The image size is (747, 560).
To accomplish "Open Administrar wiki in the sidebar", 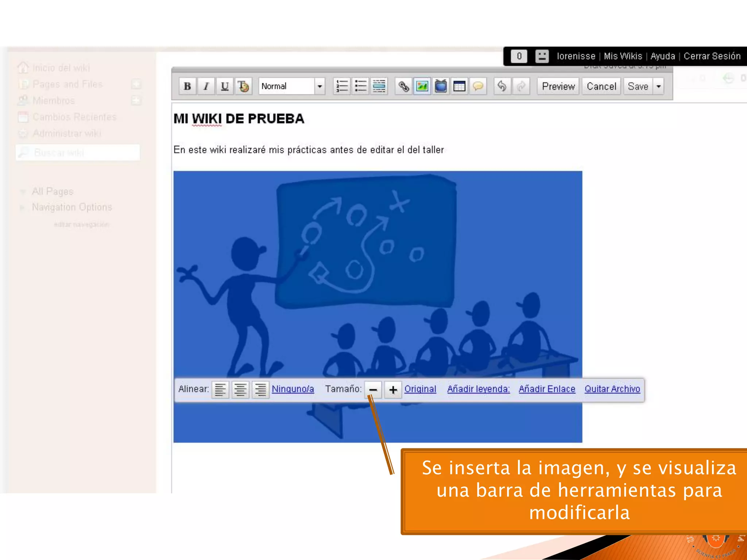I will point(67,133).
